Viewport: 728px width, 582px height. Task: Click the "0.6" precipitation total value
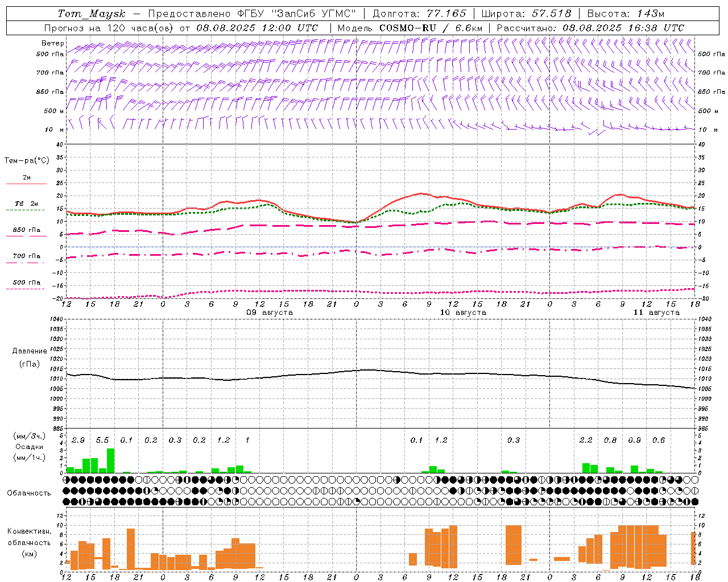659,440
